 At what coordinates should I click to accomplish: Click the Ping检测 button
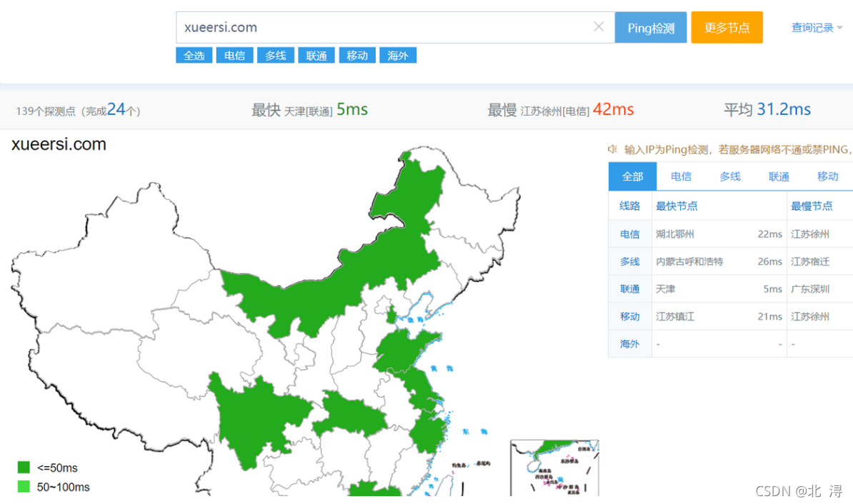pyautogui.click(x=651, y=27)
